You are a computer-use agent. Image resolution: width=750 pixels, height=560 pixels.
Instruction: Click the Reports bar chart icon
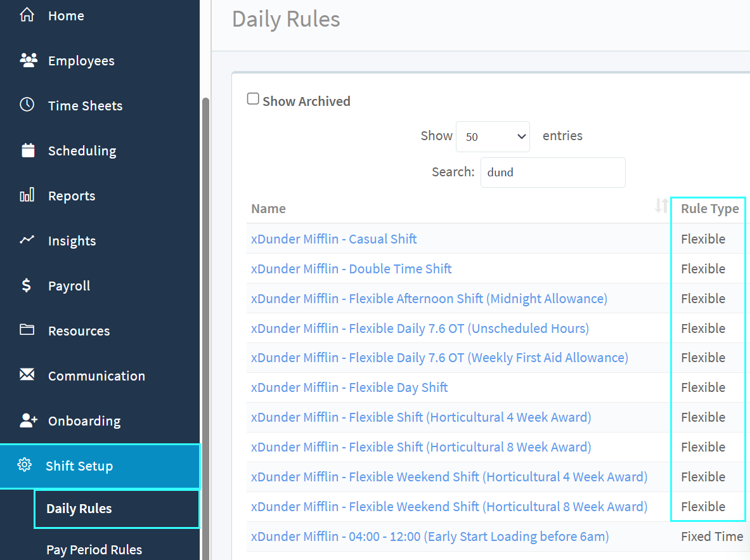coord(27,194)
